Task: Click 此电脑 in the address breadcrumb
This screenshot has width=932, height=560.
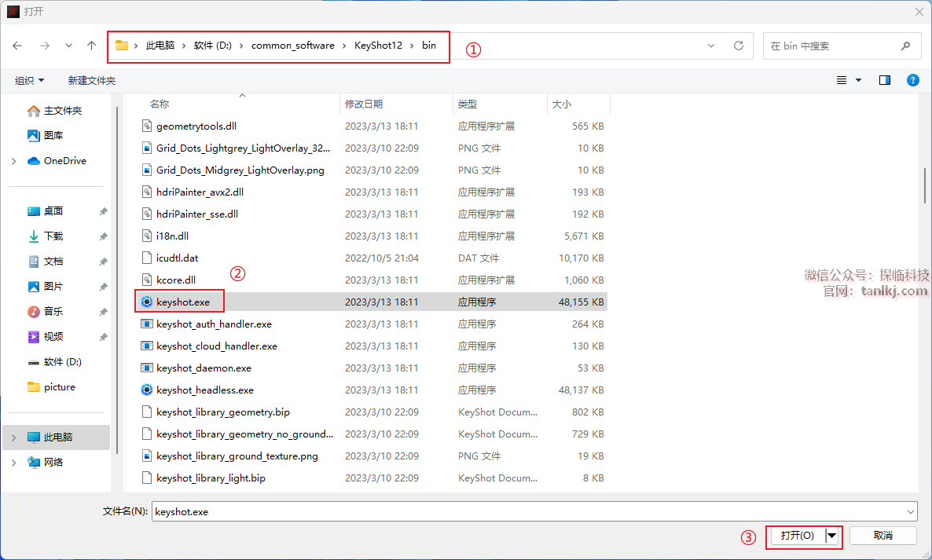Action: (160, 45)
